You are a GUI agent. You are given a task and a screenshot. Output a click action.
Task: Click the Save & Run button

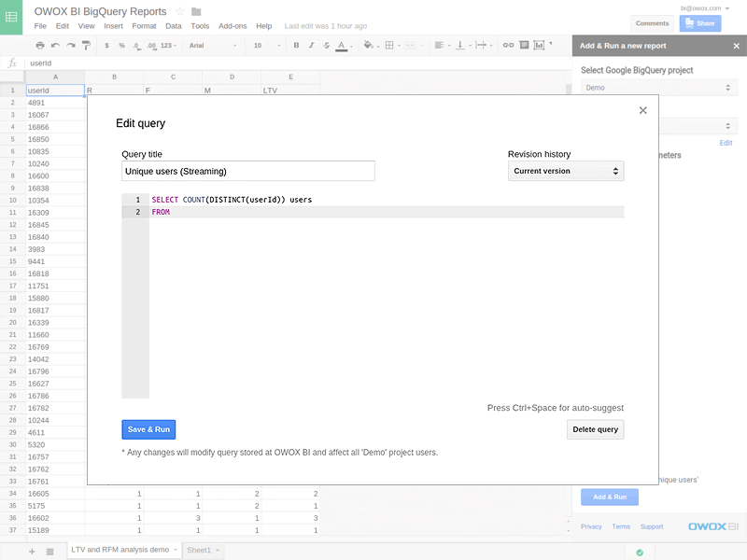tap(148, 429)
